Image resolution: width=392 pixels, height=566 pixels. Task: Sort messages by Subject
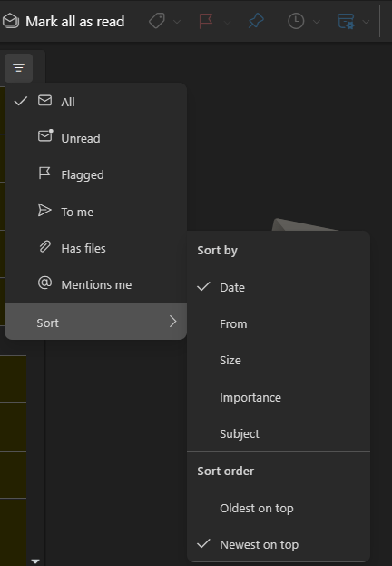279,433
